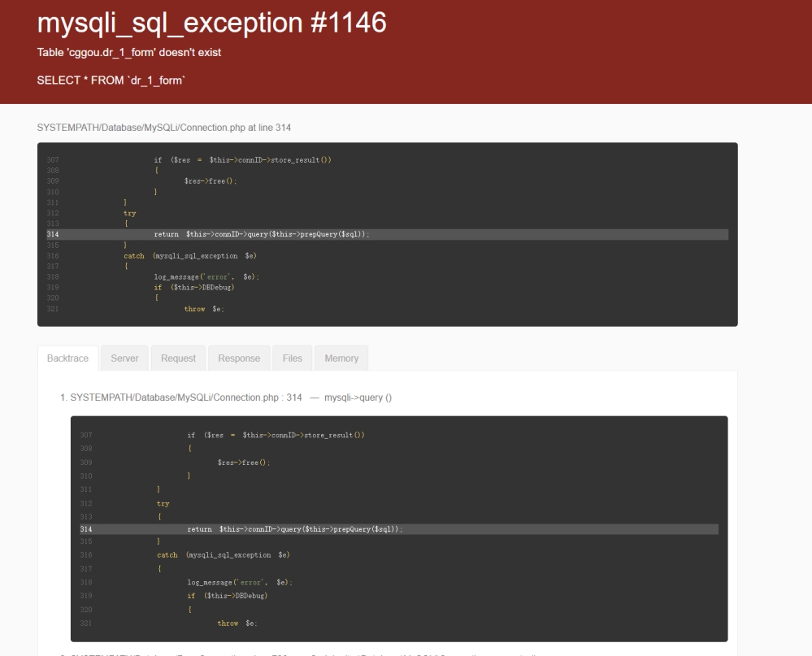Click backtrace entry 1 'Connection.php : 314 — mysqli->query ()'

[231, 398]
